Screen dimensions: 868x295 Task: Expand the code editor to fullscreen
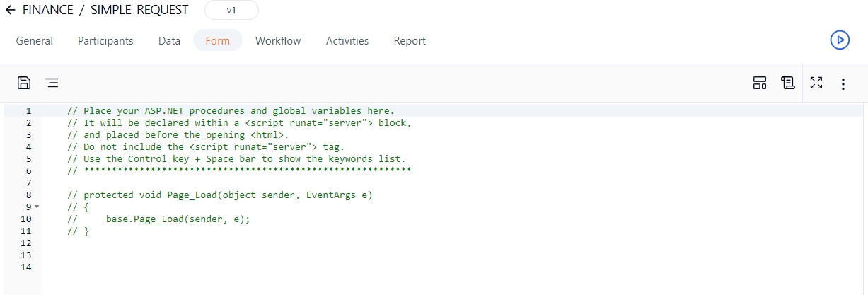coord(816,83)
